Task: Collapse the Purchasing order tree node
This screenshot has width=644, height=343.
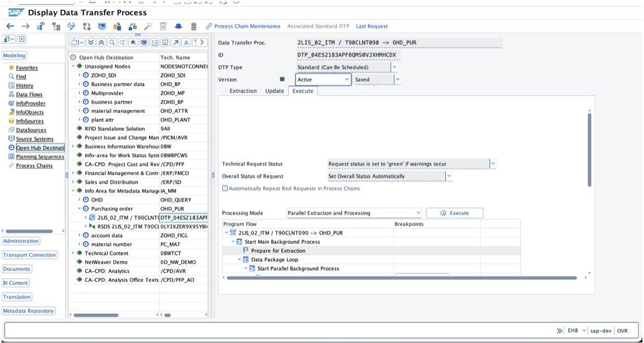Action: [79, 209]
